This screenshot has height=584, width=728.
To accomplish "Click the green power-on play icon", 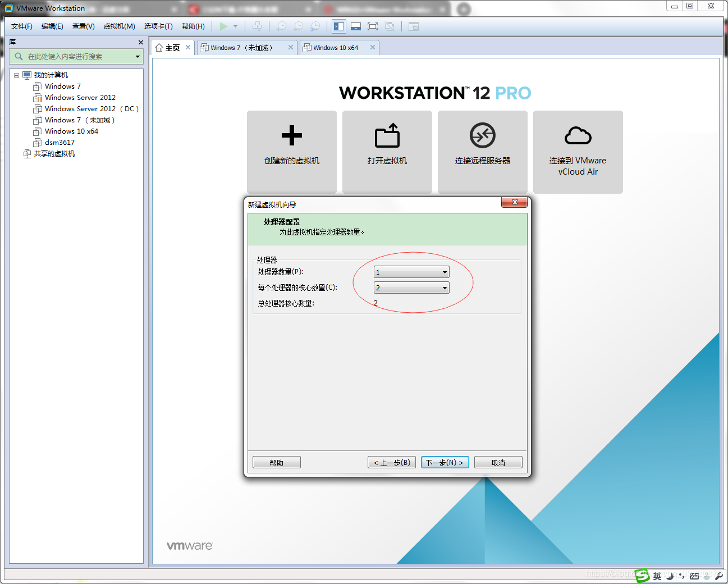I will tap(223, 26).
